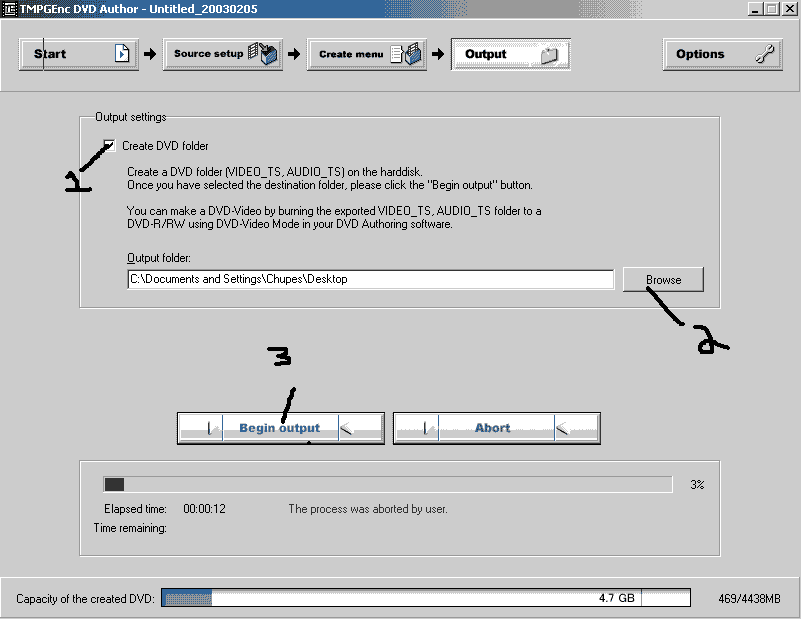Click the "Output folder:" label

pyautogui.click(x=159, y=258)
